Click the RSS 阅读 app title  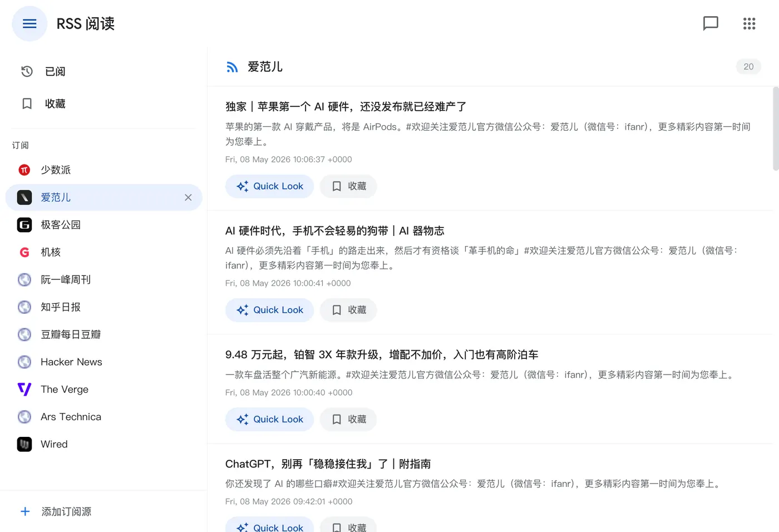86,23
